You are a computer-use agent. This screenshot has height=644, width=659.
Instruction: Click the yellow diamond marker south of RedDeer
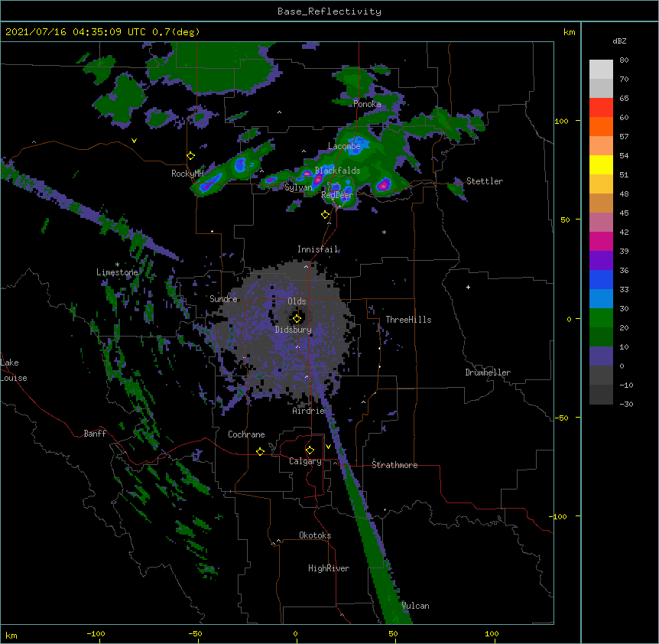coord(325,215)
